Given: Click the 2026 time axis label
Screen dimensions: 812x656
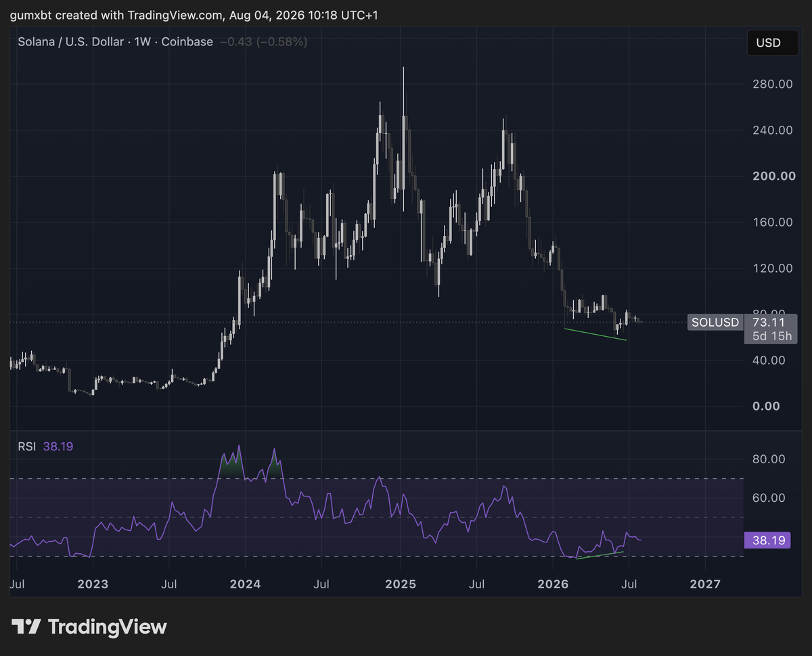Looking at the screenshot, I should [554, 583].
